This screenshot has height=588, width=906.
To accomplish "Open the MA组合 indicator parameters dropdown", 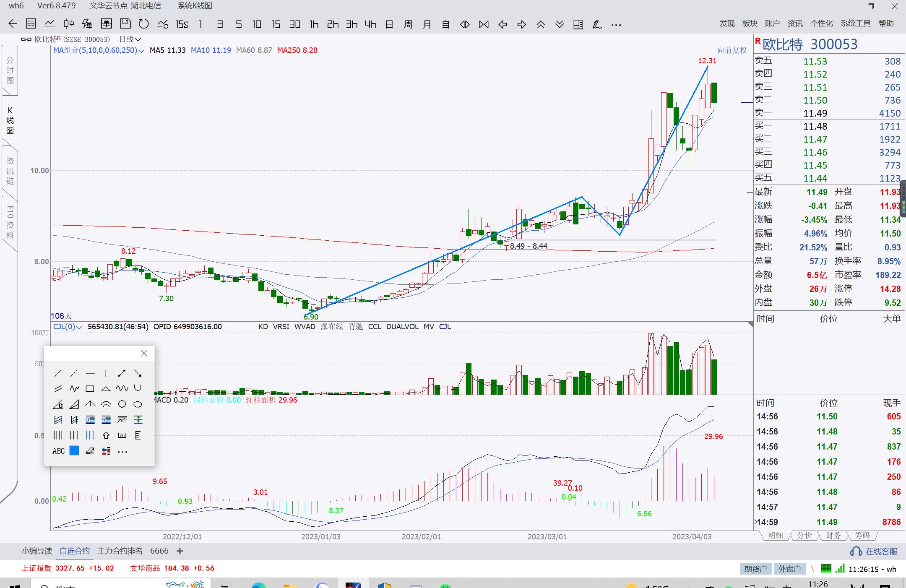I will (x=141, y=51).
